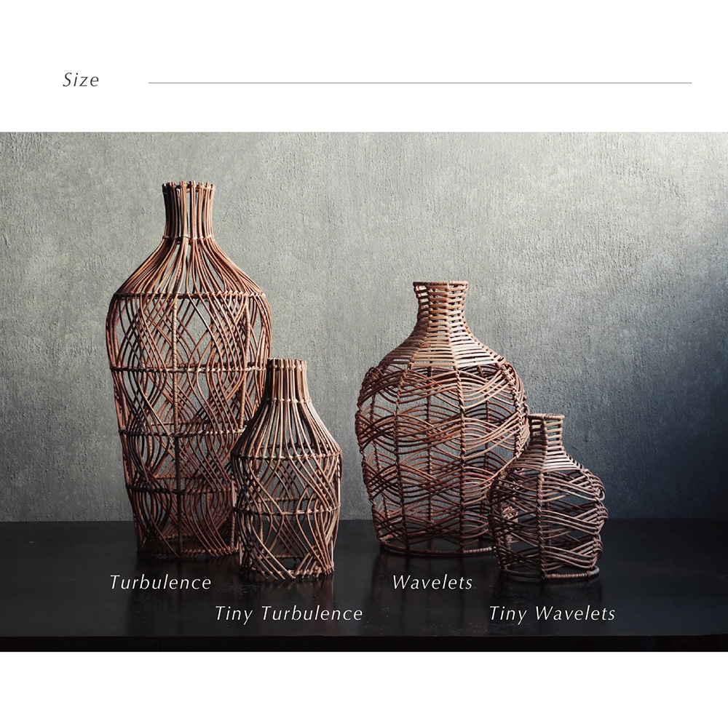
Task: Click the Wavelets label
Action: coord(432,582)
